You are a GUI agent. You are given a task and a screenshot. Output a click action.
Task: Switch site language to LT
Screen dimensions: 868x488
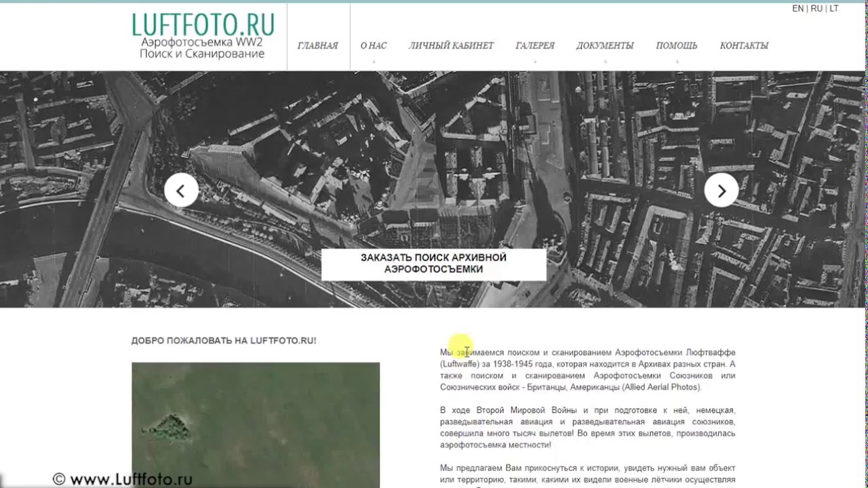coord(834,9)
